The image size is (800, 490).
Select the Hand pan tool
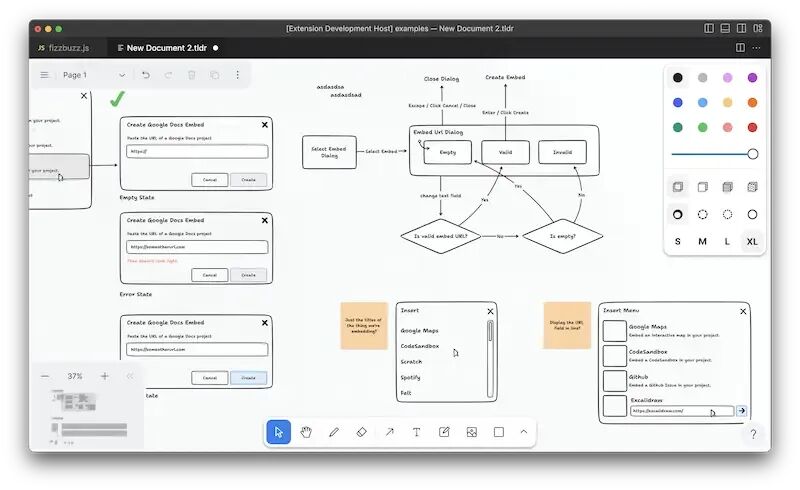coord(306,432)
